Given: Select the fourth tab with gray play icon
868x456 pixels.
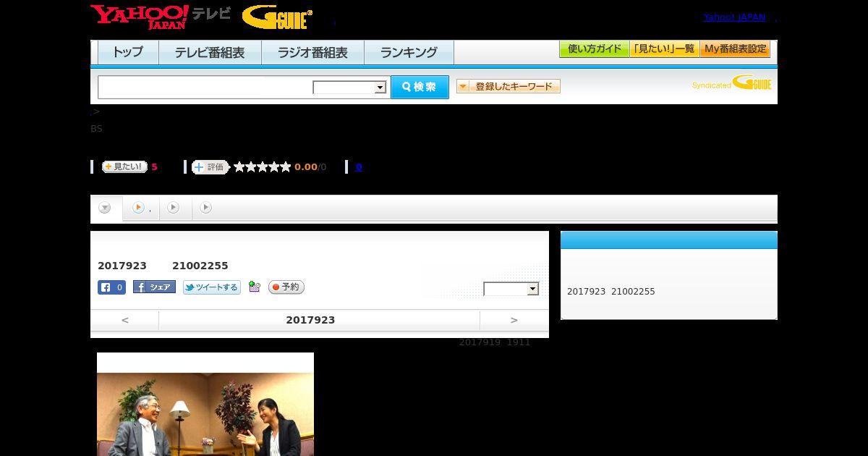Looking at the screenshot, I should click(206, 208).
